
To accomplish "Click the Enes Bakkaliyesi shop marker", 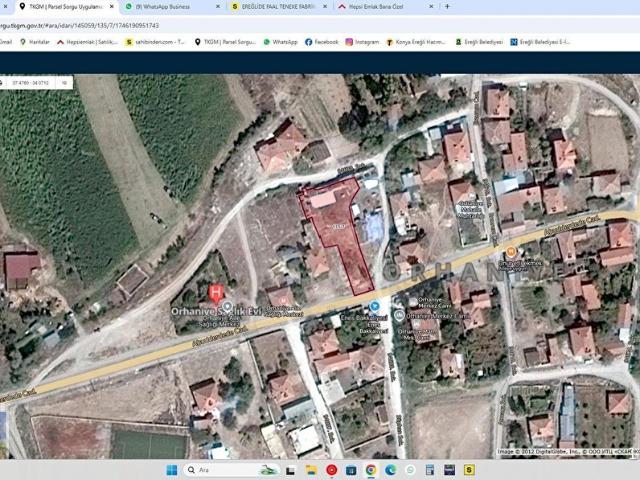I will pyautogui.click(x=374, y=306).
